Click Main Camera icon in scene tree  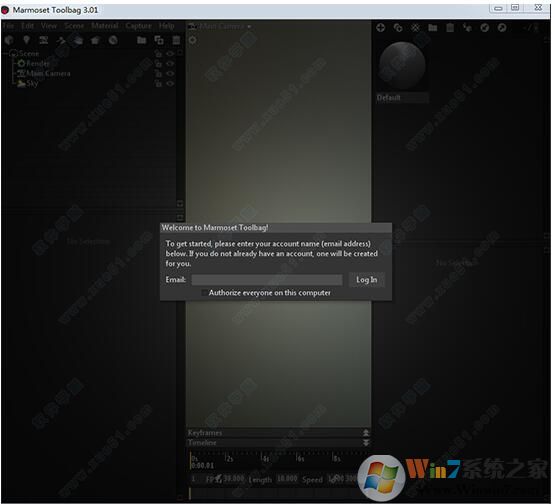pyautogui.click(x=22, y=73)
